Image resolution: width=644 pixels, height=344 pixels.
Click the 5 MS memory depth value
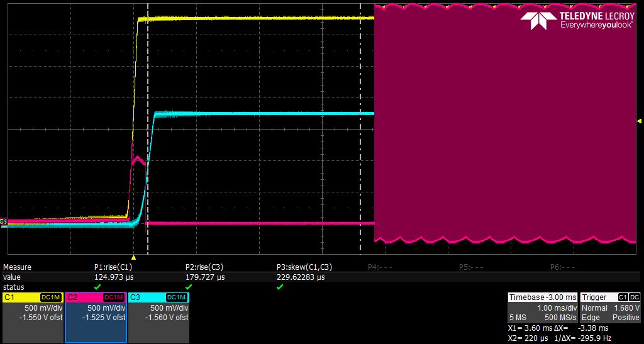tap(518, 318)
